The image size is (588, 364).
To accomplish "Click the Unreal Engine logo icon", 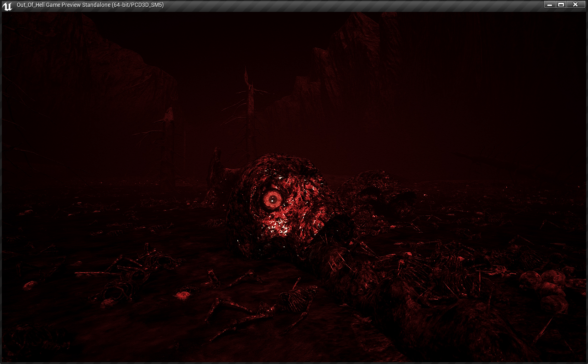I will [x=7, y=5].
